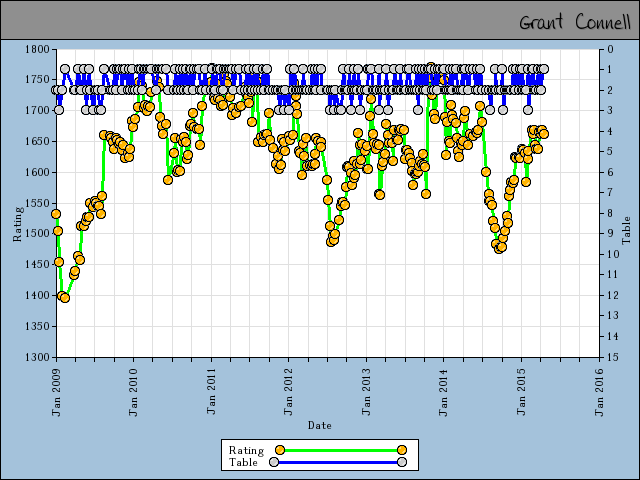640x480 pixels.
Task: Select the 1550 tick on the Rating axis
Action: pyautogui.click(x=37, y=203)
